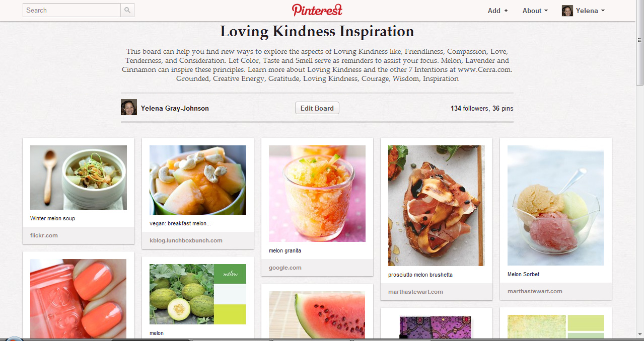Click the search magnifier icon
Screen dimensions: 644x341
(127, 10)
